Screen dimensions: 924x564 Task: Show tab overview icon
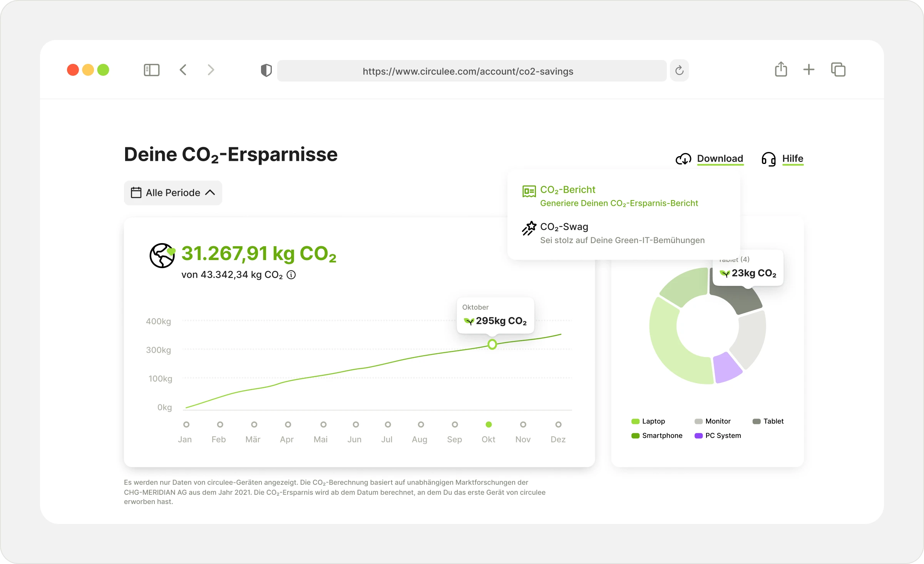(838, 70)
